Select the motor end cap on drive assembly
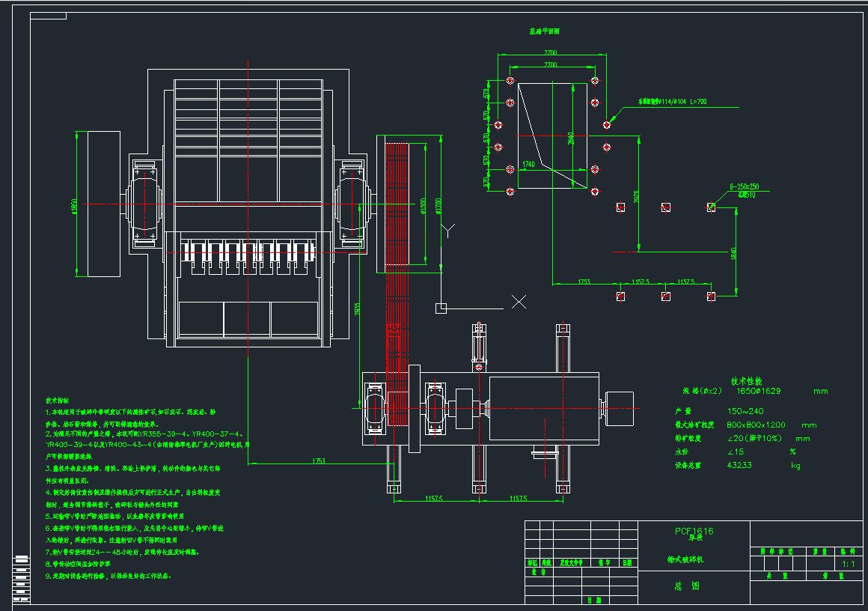The image size is (868, 611). pos(620,410)
